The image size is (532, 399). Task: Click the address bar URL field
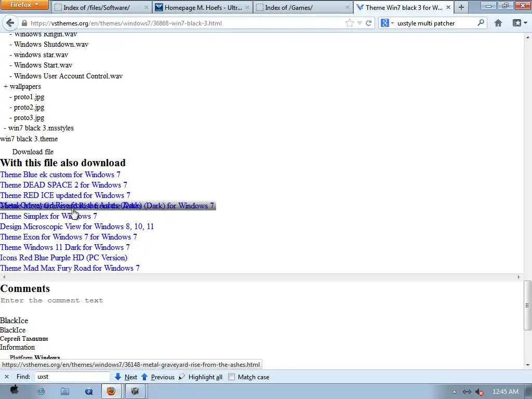click(186, 23)
